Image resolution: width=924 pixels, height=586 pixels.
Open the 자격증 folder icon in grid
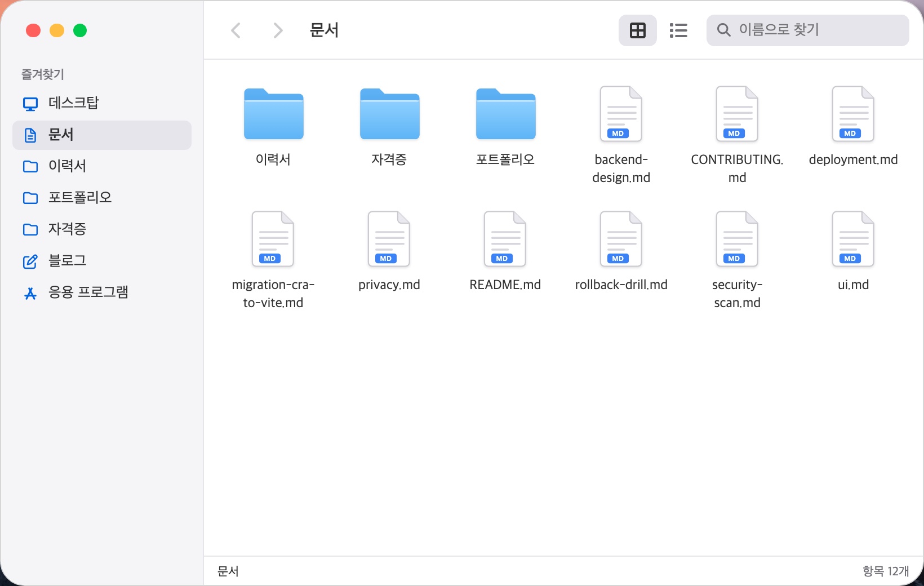click(x=390, y=114)
